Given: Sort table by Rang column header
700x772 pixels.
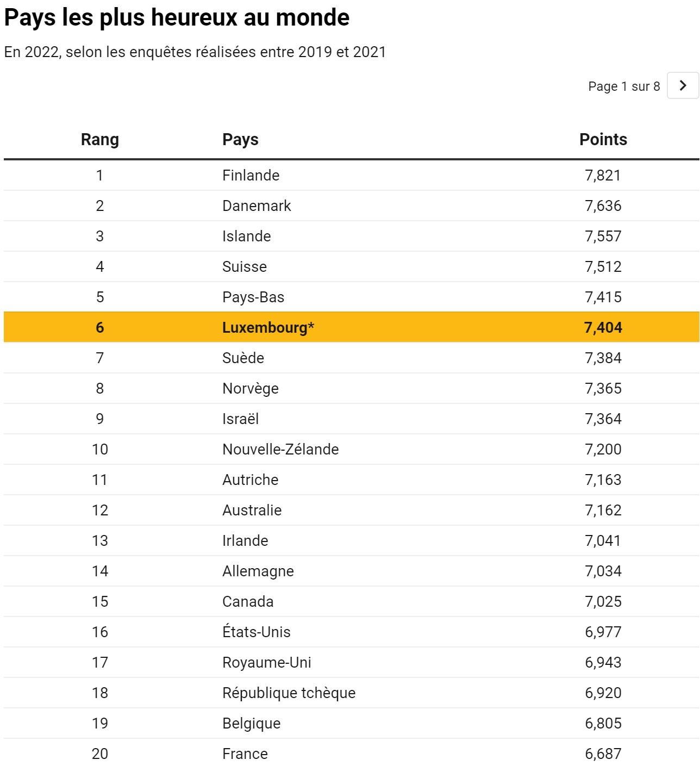Looking at the screenshot, I should pos(100,140).
